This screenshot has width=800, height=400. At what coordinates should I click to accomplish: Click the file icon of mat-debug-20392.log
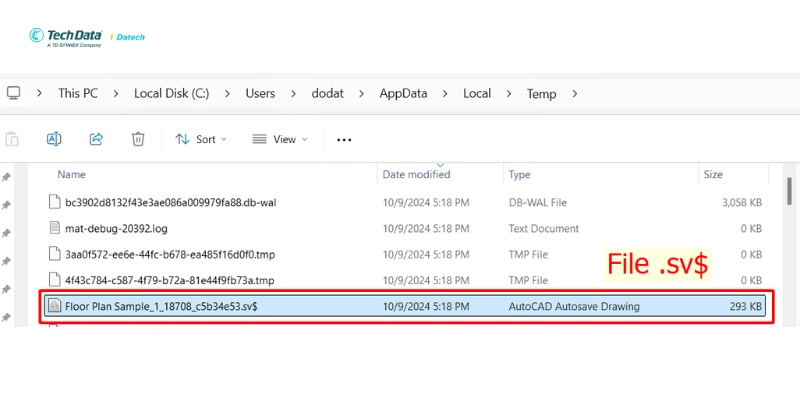click(54, 228)
